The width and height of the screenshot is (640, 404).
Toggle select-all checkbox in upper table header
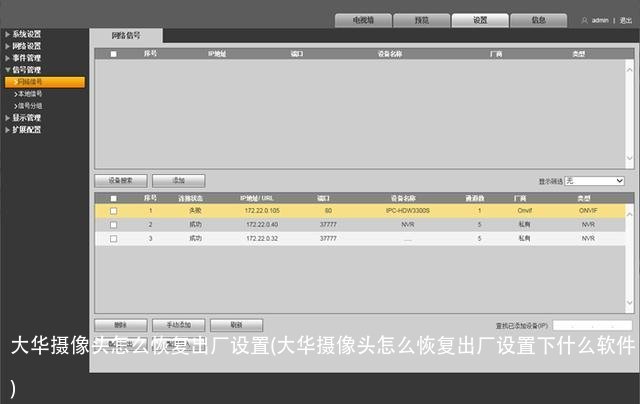113,54
